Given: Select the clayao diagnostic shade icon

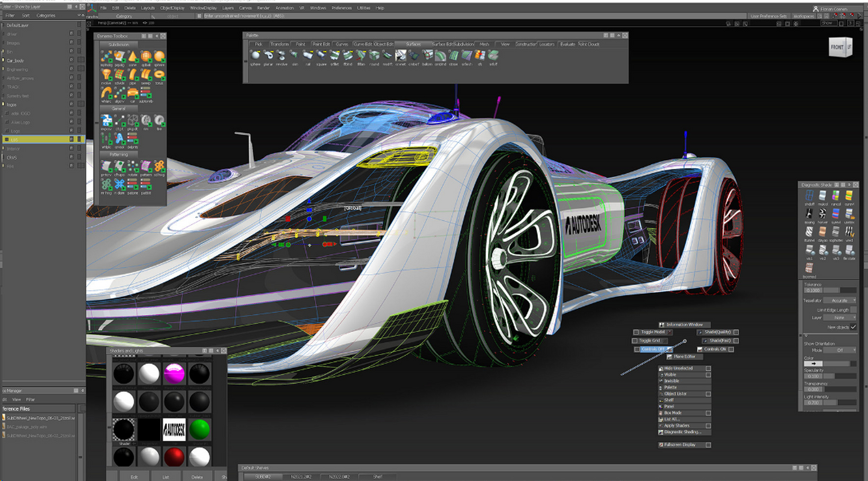Looking at the screenshot, I should [823, 232].
